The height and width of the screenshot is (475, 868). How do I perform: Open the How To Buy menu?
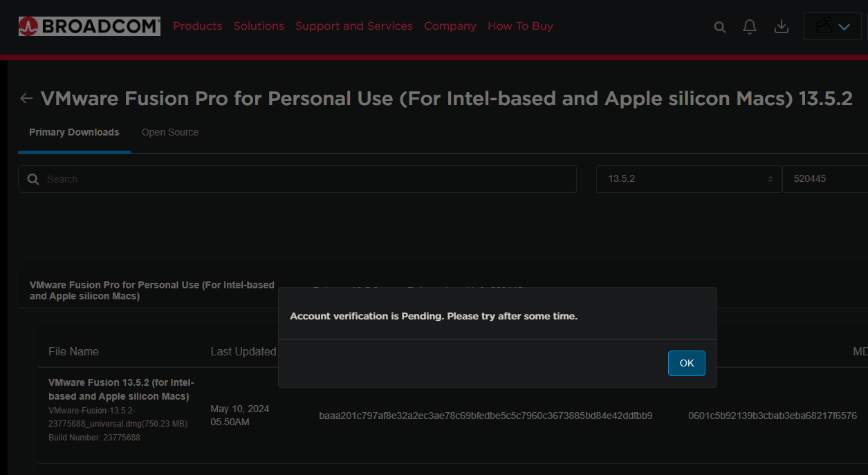[520, 26]
